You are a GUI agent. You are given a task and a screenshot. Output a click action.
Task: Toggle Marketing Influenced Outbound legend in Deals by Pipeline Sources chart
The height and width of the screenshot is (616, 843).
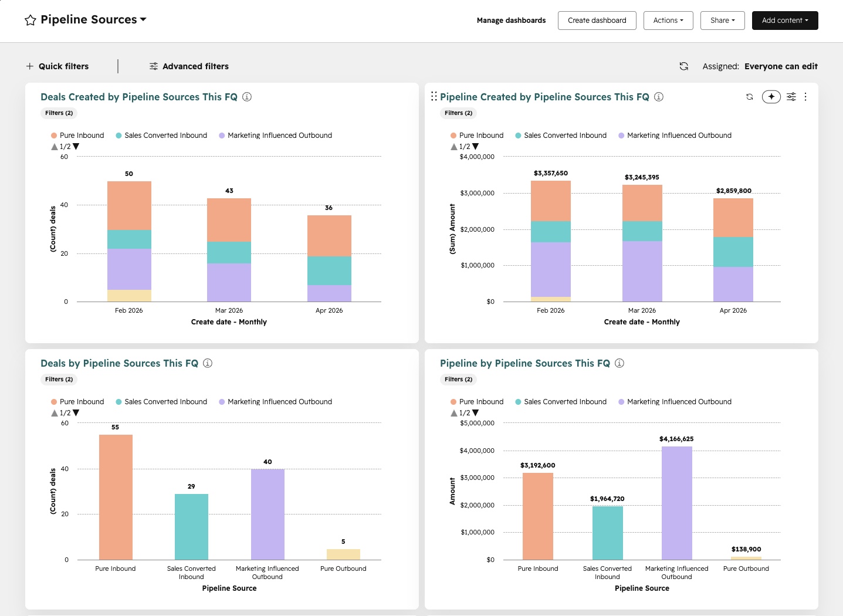click(x=275, y=402)
